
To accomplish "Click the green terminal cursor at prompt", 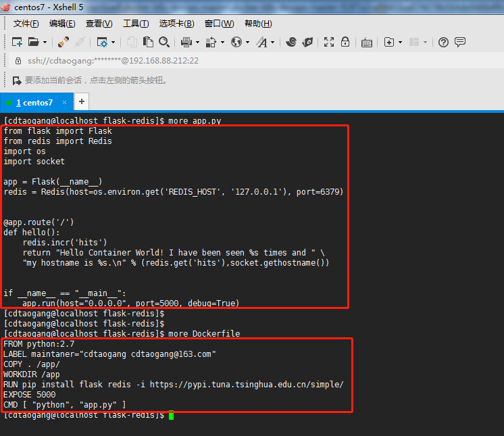I will click(x=172, y=415).
